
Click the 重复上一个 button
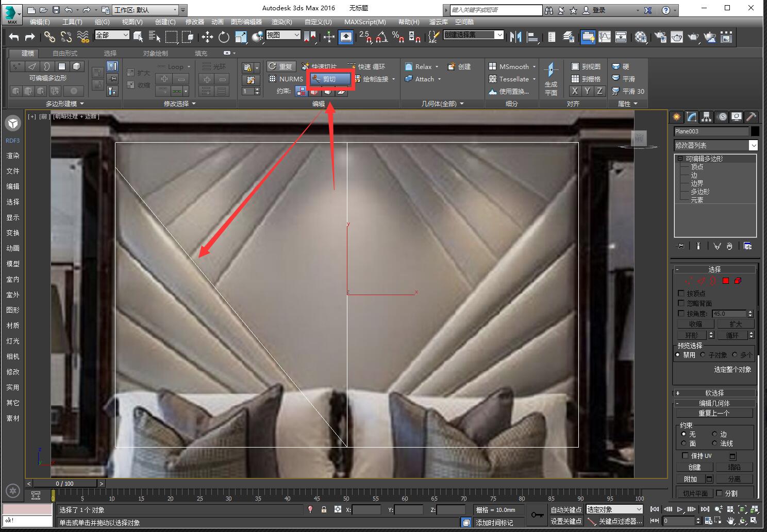(x=714, y=413)
